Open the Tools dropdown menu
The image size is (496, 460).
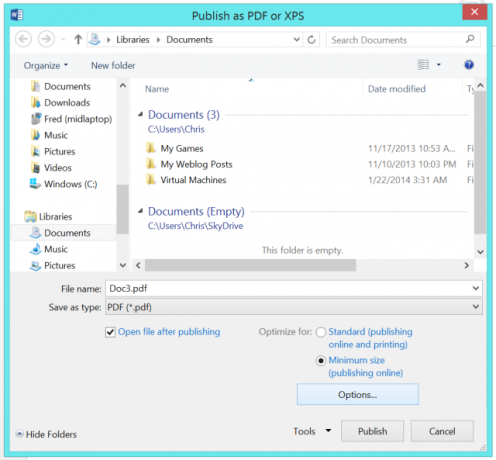pos(312,431)
